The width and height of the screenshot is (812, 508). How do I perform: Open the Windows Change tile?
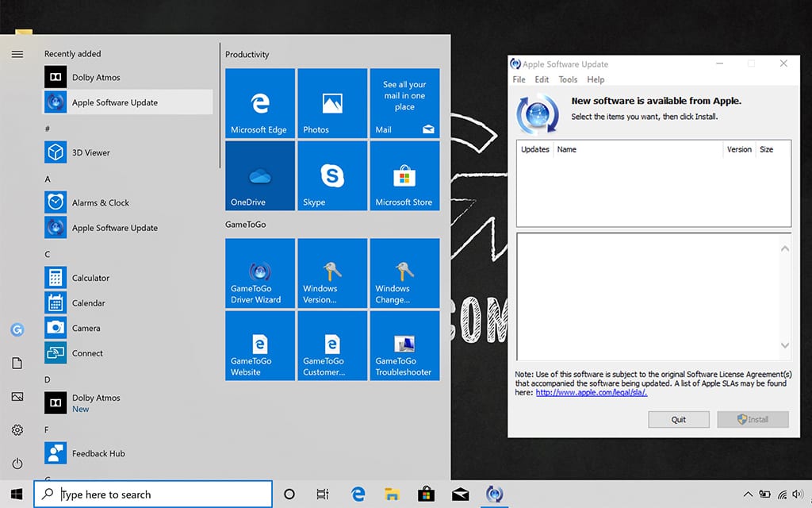point(405,273)
